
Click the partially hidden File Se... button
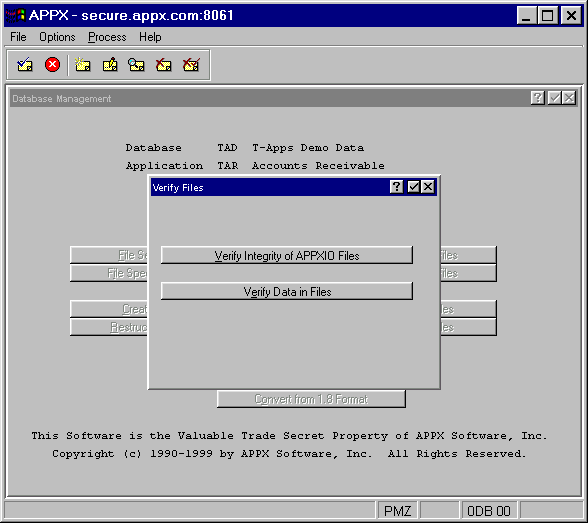(109, 255)
